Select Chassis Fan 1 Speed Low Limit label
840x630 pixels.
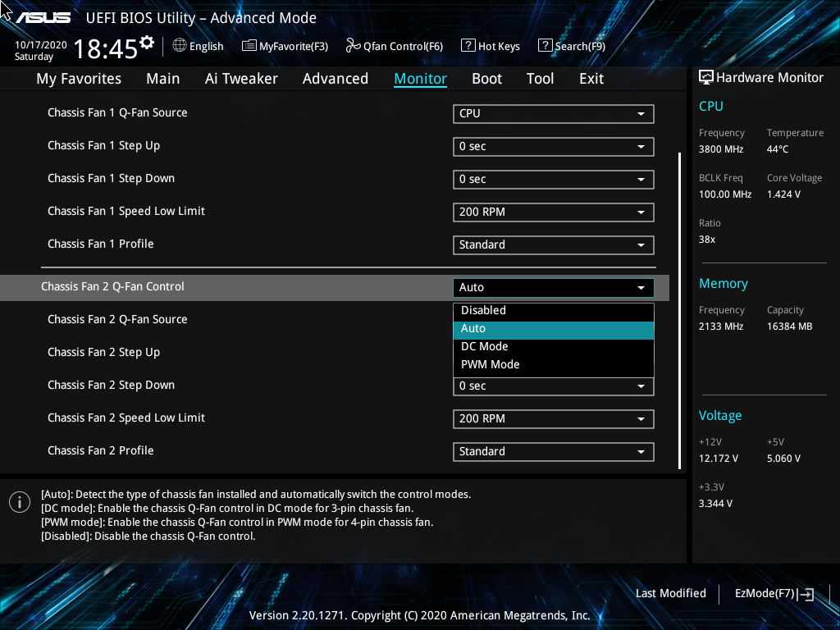[x=126, y=211]
